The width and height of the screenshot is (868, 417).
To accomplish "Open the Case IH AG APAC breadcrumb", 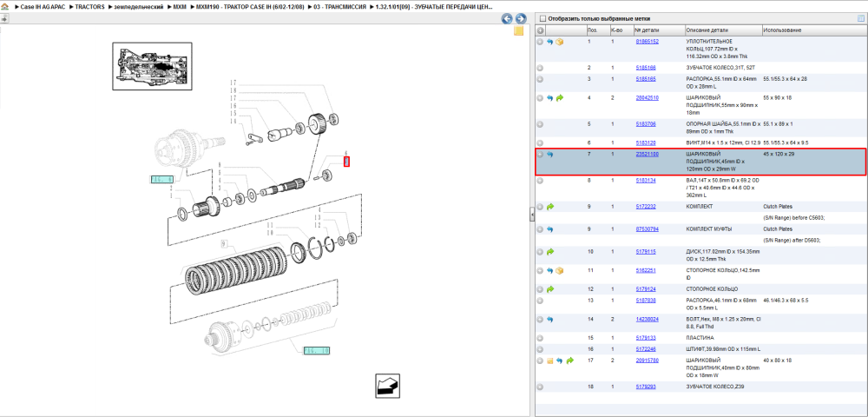I will point(43,6).
